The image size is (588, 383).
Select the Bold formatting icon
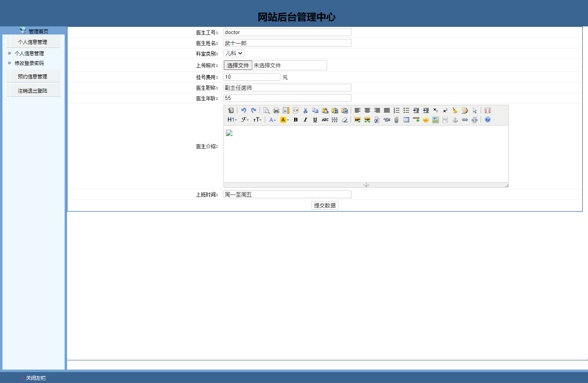point(295,119)
